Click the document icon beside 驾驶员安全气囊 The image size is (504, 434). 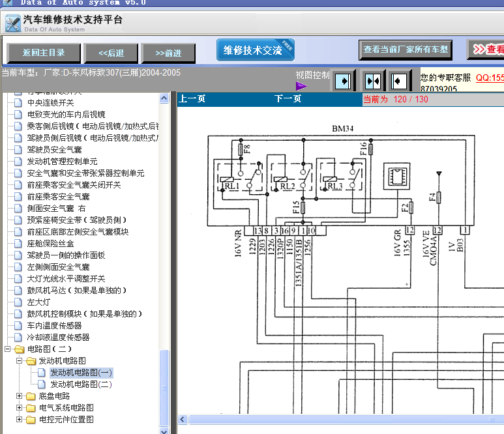coord(18,150)
